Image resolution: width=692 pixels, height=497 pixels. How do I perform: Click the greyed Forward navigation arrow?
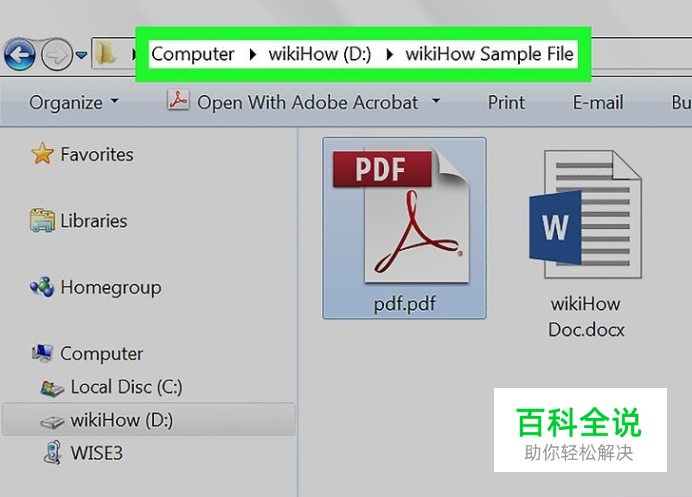point(56,55)
